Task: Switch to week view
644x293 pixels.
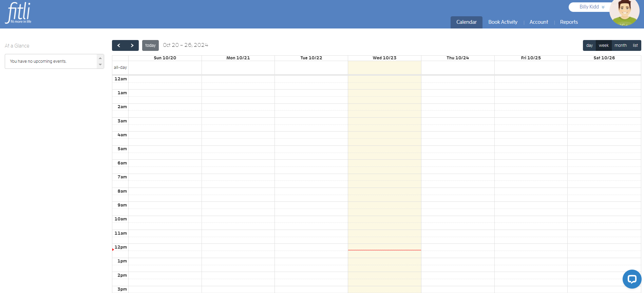Action: pyautogui.click(x=604, y=45)
